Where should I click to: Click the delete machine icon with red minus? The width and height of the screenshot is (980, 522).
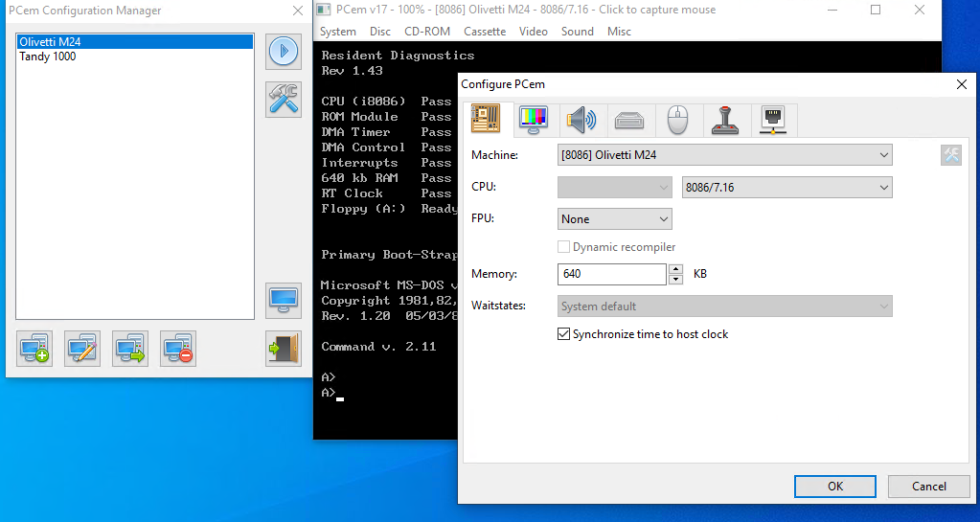[178, 348]
